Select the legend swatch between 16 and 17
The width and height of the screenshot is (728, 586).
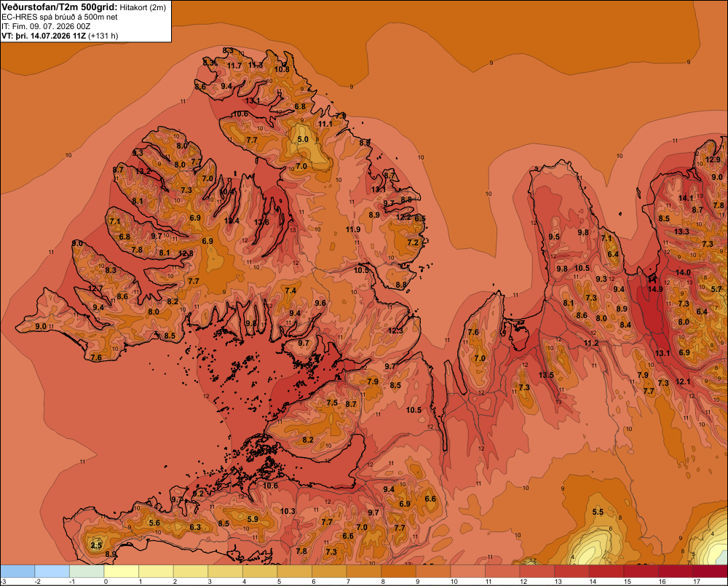675,571
